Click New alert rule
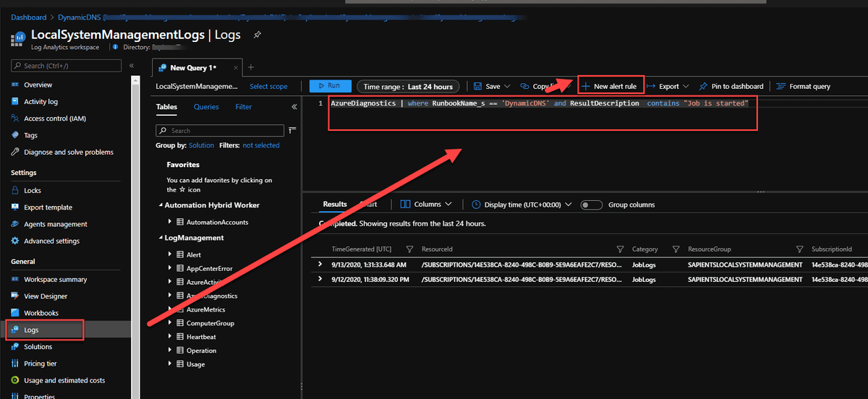Viewport: 868px width, 399px height. (610, 86)
